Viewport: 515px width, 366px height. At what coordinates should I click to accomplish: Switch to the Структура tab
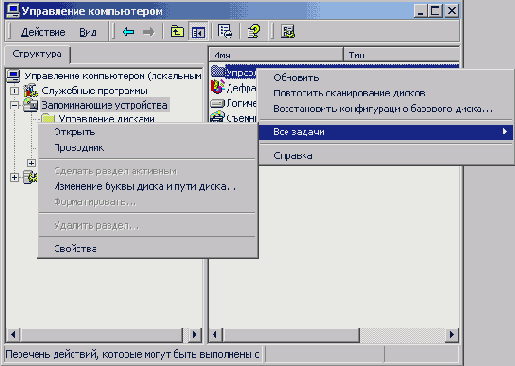click(x=37, y=54)
